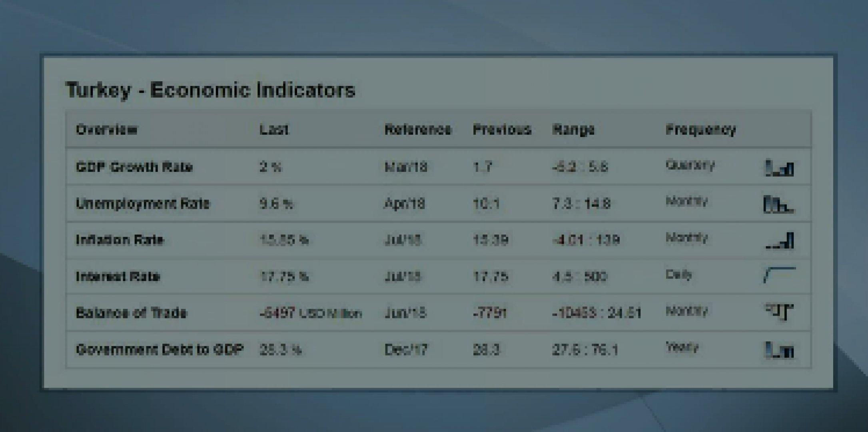868x432 pixels.
Task: Click the GDP Growth Rate link
Action: click(134, 167)
